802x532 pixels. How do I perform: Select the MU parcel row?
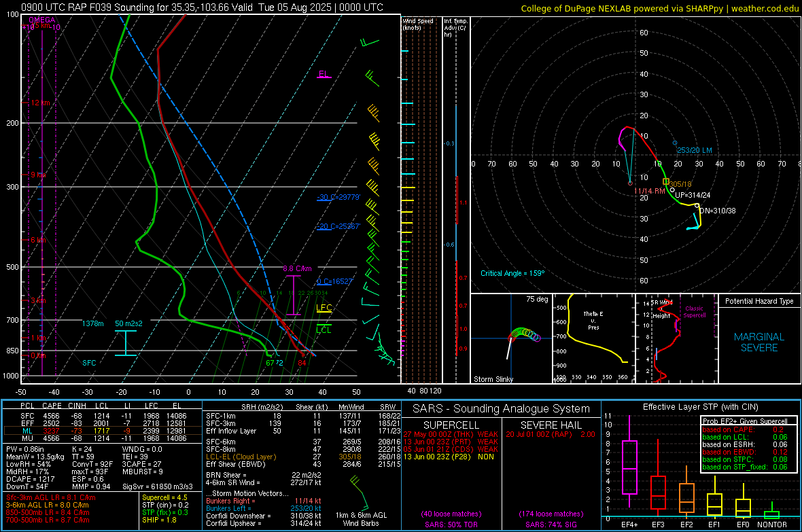point(103,438)
